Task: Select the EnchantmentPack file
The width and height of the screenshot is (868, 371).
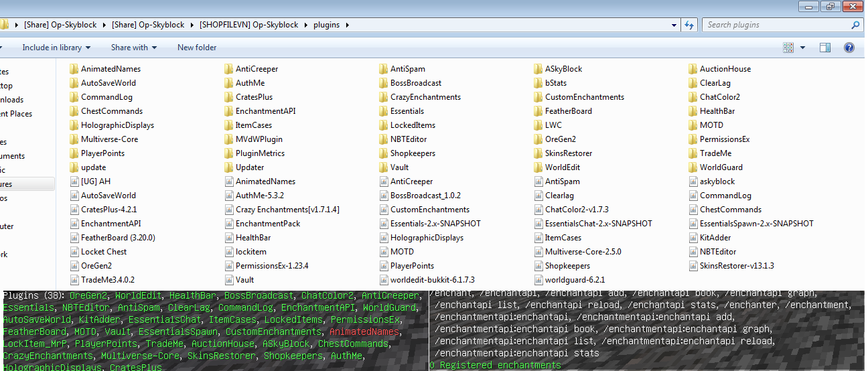Action: click(262, 224)
